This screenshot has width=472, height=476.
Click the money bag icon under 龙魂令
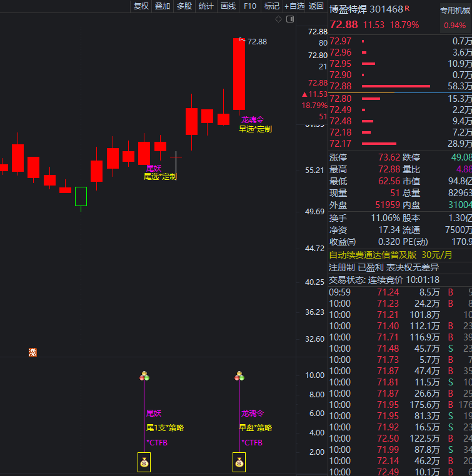point(239,463)
